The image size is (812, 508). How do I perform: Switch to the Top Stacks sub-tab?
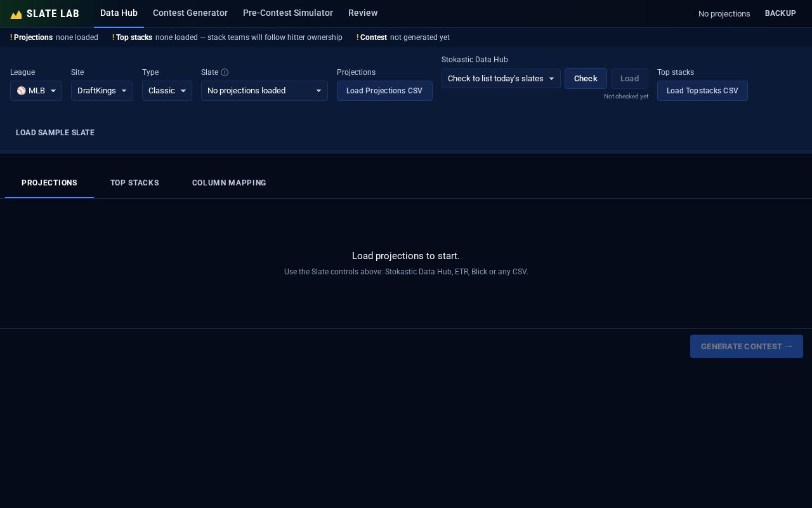pyautogui.click(x=134, y=183)
